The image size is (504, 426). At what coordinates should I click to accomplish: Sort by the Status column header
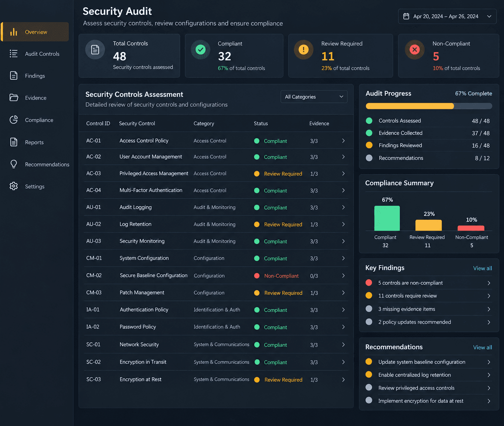pos(261,123)
